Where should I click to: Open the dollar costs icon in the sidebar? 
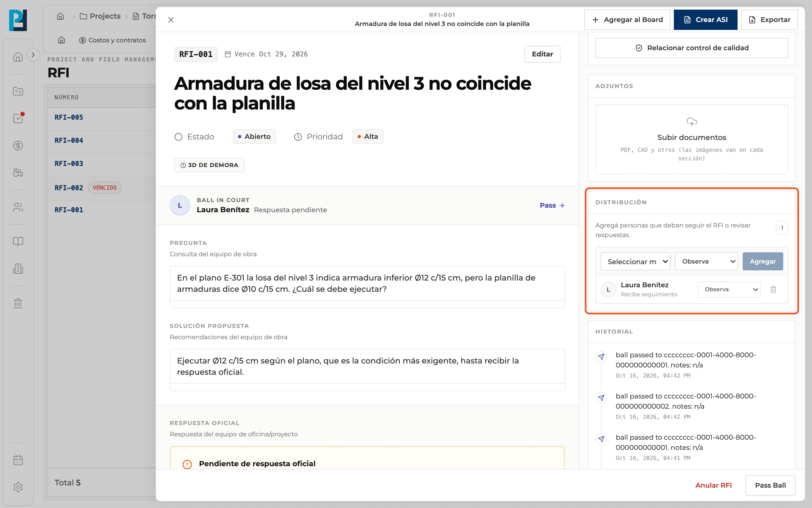coord(18,145)
